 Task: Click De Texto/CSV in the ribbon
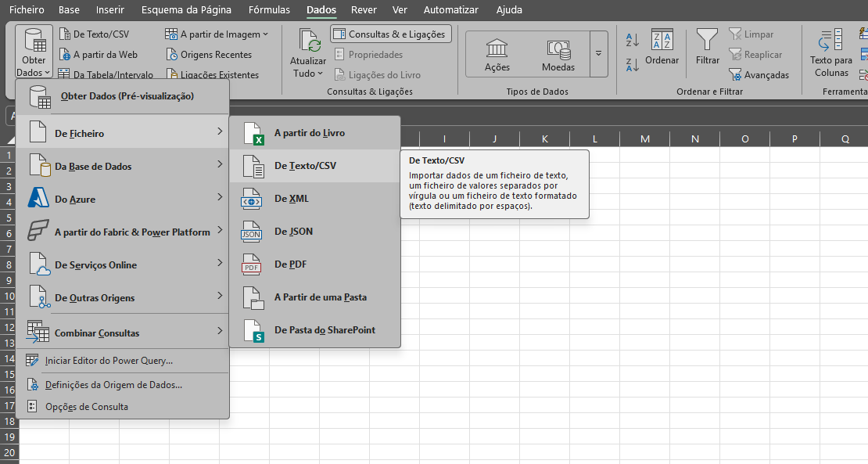click(x=94, y=34)
